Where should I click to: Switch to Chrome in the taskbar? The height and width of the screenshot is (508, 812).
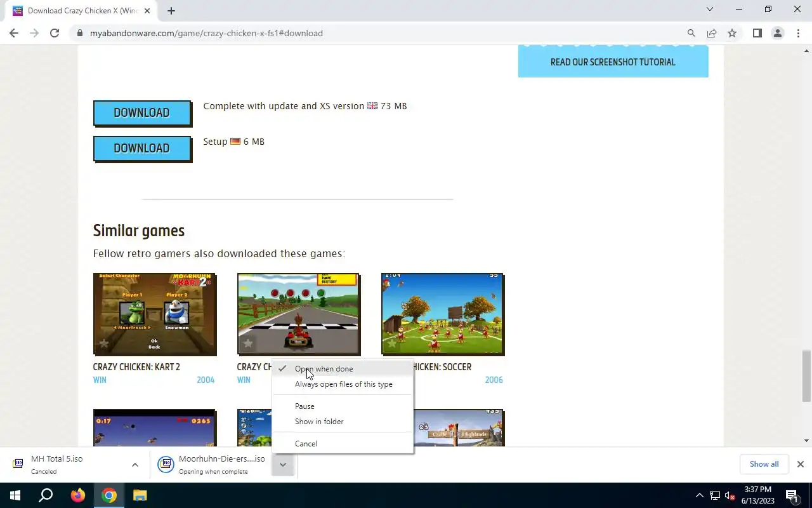(109, 495)
